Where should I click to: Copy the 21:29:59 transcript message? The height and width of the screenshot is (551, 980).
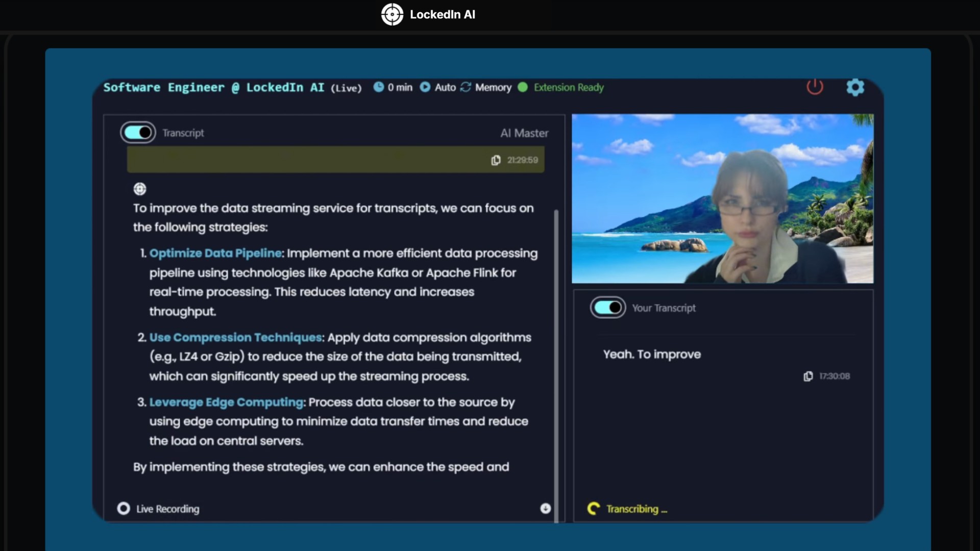pos(496,160)
